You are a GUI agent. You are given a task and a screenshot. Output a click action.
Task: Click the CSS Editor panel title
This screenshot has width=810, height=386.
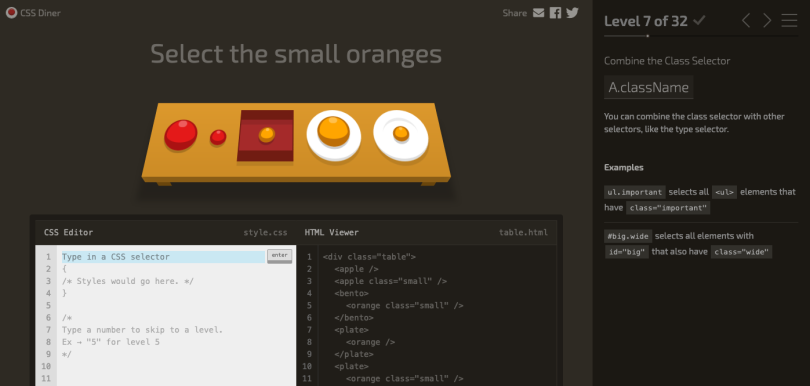69,233
